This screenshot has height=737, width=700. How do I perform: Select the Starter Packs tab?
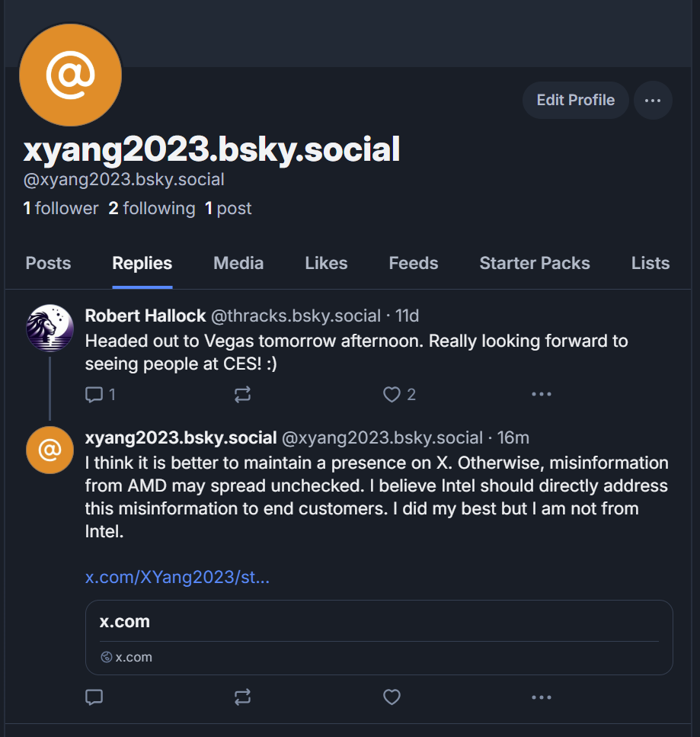535,264
